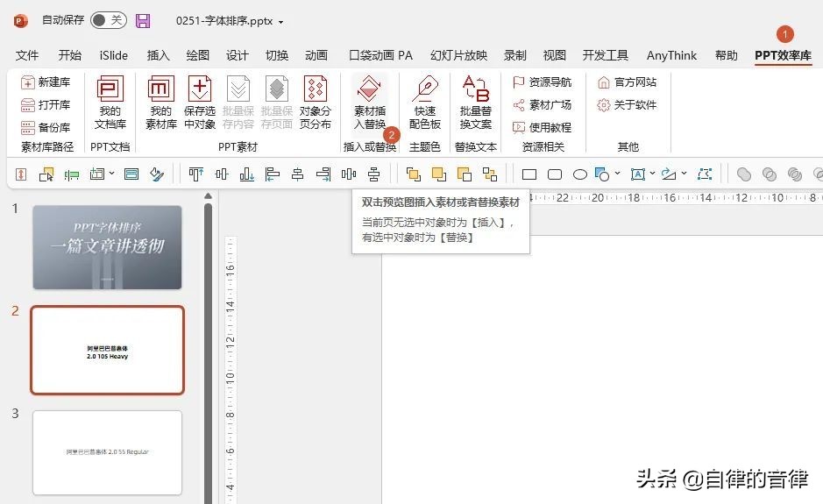The image size is (823, 504).
Task: Distribute objects vertically
Action: 373,174
